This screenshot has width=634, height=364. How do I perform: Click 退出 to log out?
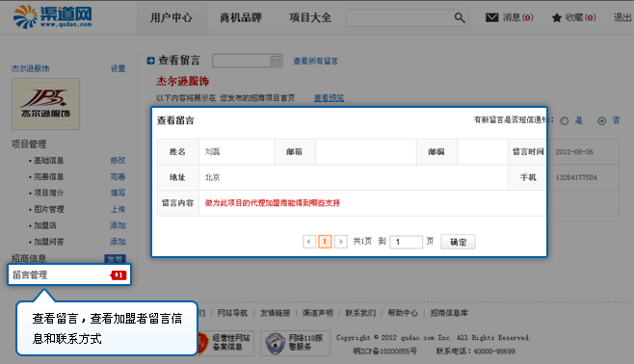(622, 17)
